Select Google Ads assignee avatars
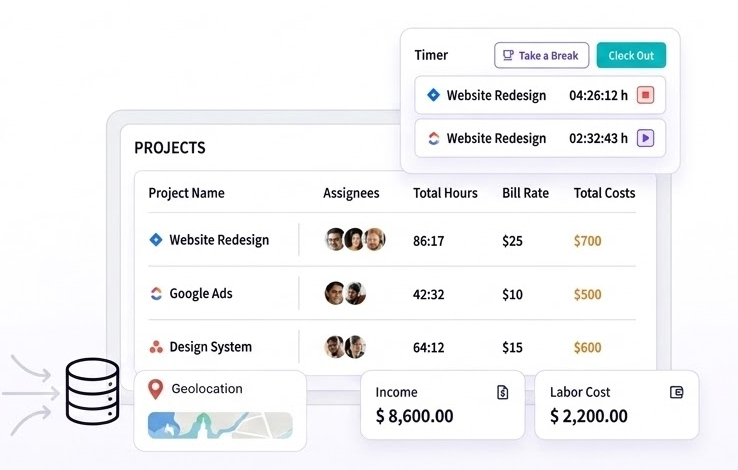 [x=345, y=294]
